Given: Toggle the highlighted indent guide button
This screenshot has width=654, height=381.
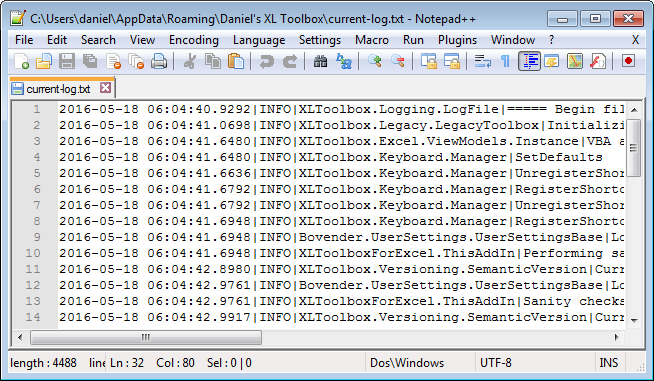Looking at the screenshot, I should pyautogui.click(x=529, y=61).
